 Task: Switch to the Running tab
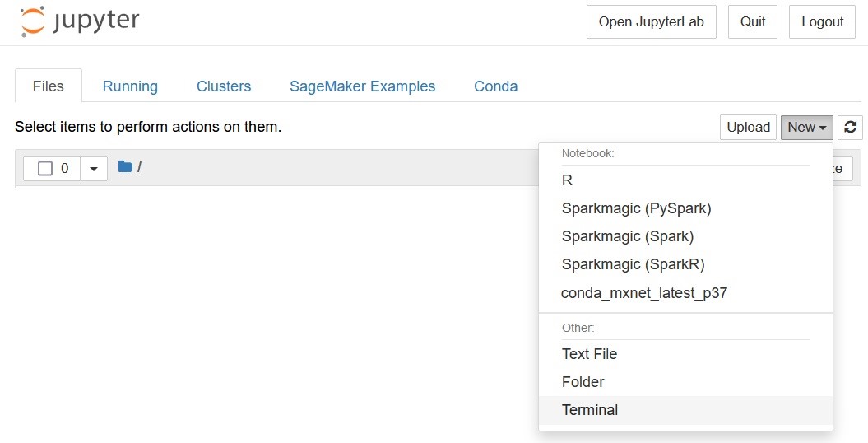[130, 86]
